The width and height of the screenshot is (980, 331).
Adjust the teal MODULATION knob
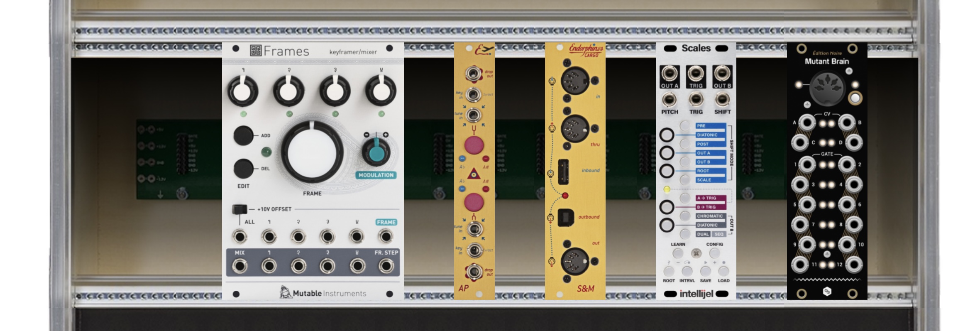(x=376, y=152)
